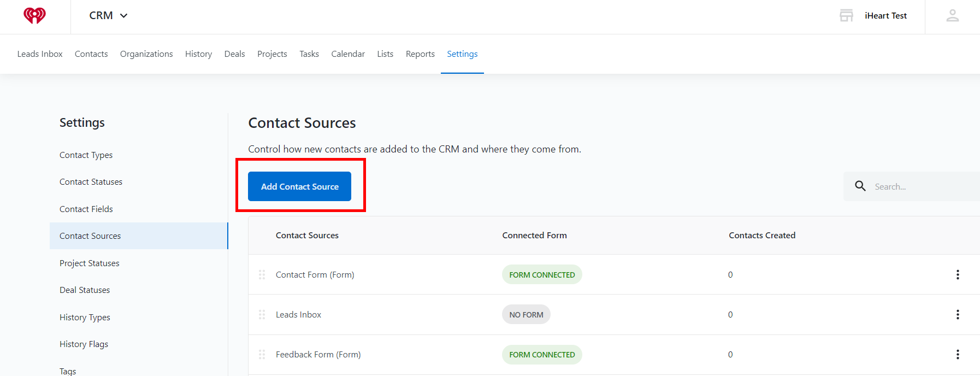Select Contact Sources in the sidebar
Viewport: 980px width, 376px height.
pos(139,236)
